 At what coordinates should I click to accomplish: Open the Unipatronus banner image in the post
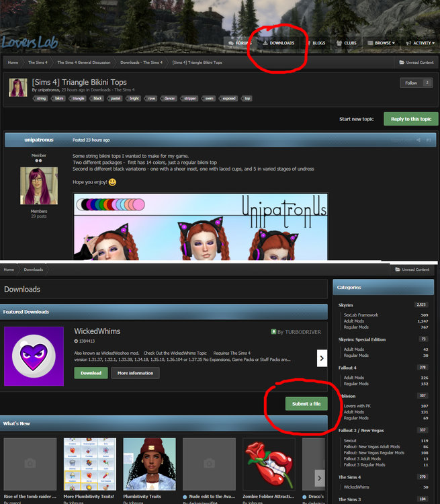[x=201, y=226]
